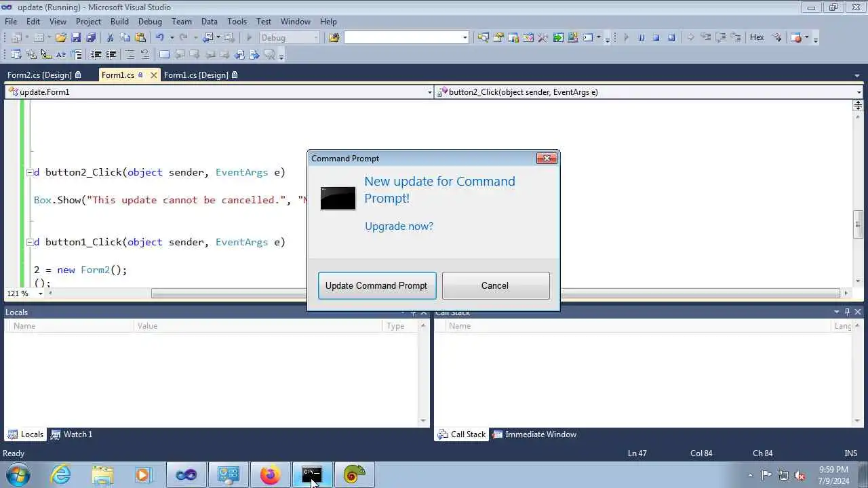
Task: Close the Call Stack panel
Action: (x=858, y=312)
